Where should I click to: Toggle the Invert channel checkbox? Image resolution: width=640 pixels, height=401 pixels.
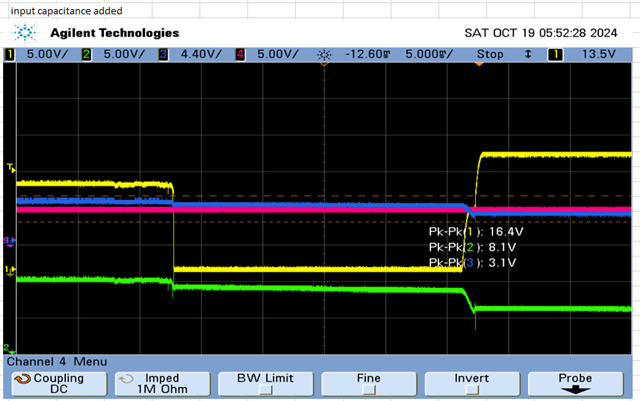[x=472, y=390]
